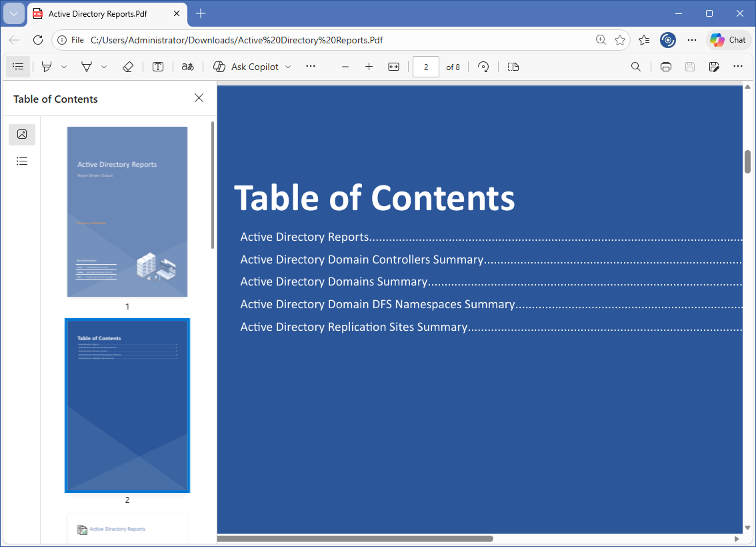Activate the Erase tool
The height and width of the screenshot is (547, 756).
tap(129, 67)
